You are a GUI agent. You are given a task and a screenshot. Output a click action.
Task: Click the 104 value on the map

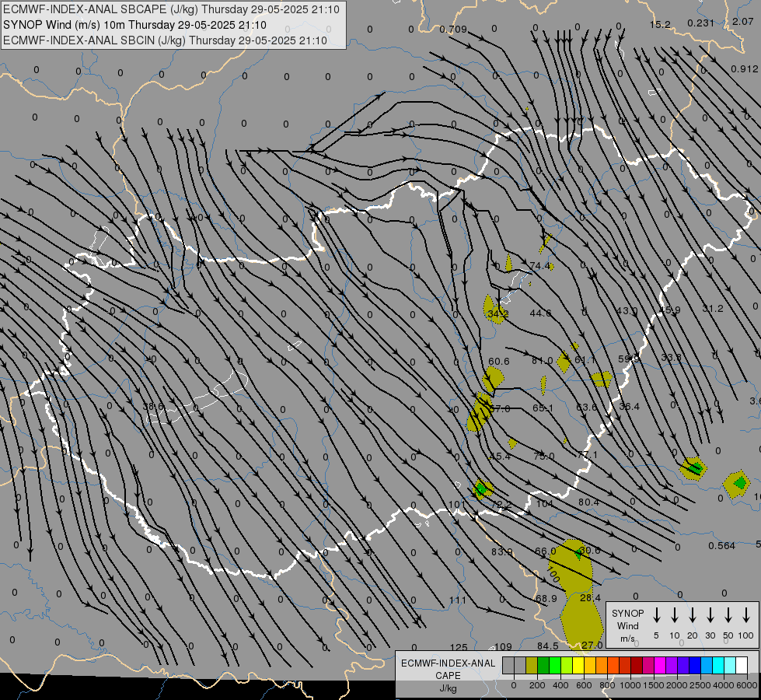pyautogui.click(x=545, y=504)
